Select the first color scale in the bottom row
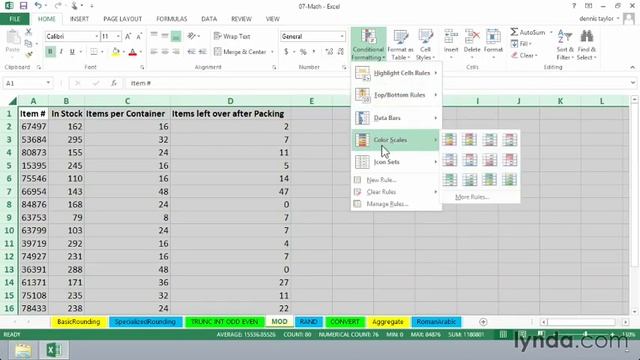 coord(449,180)
